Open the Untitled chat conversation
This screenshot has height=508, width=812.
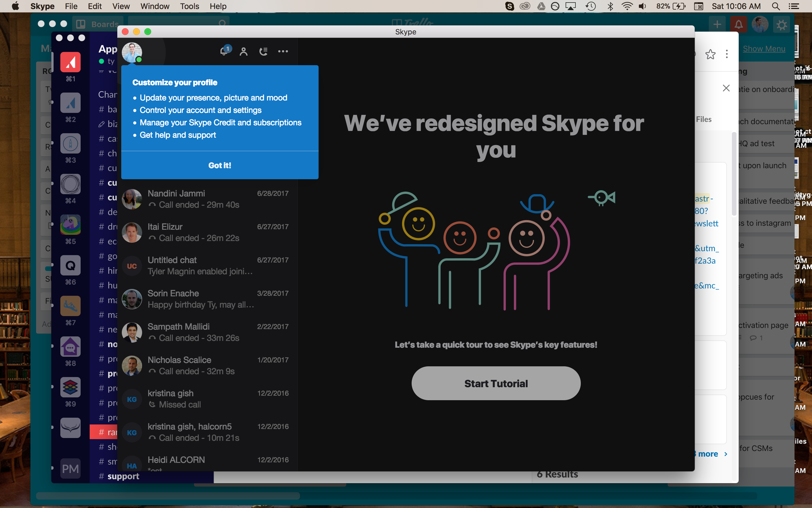(207, 265)
